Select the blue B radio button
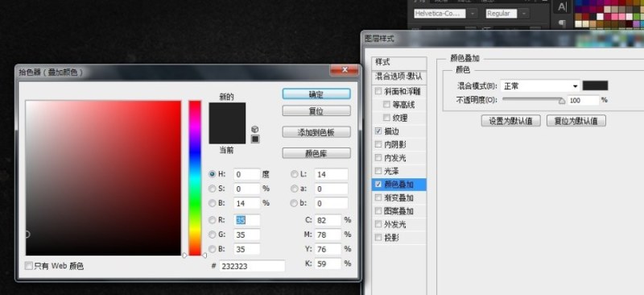The image size is (644, 295). point(212,249)
